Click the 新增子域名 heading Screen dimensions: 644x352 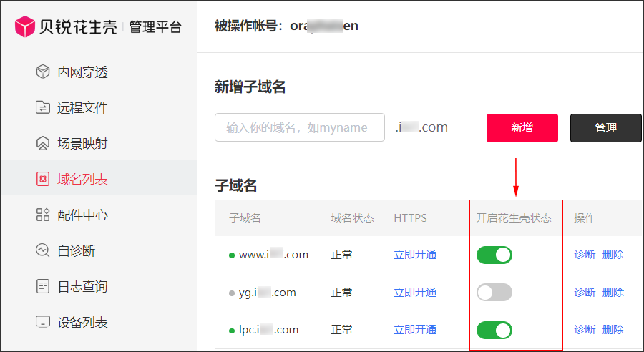coord(250,87)
